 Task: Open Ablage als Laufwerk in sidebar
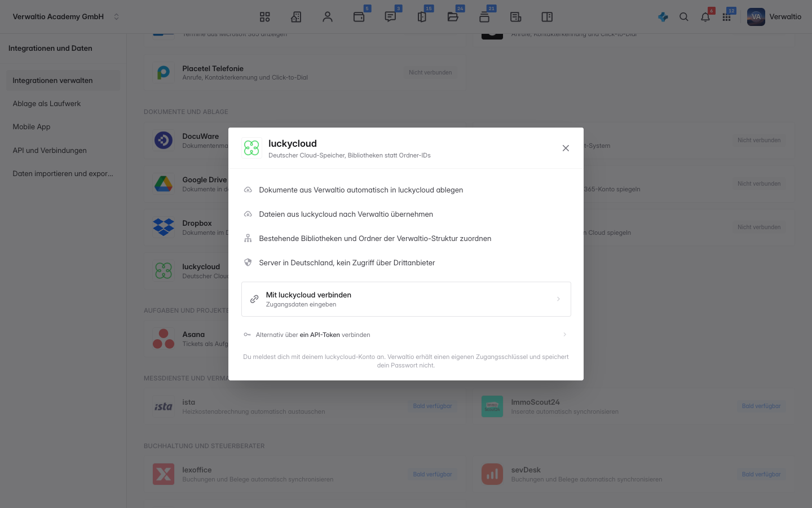(x=63, y=104)
